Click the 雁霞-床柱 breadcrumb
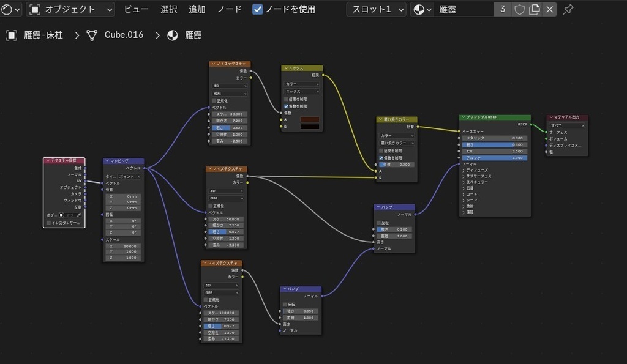Viewport: 627px width, 364px height. click(x=43, y=35)
